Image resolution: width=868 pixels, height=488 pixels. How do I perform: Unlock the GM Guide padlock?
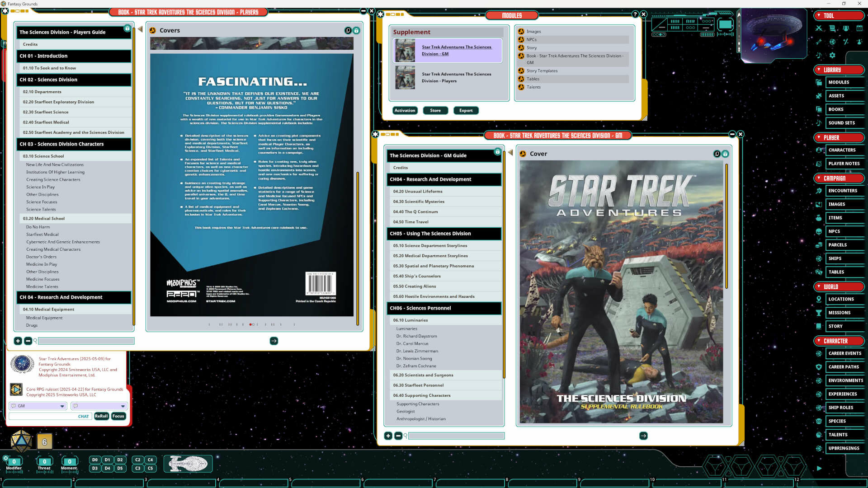tap(498, 151)
